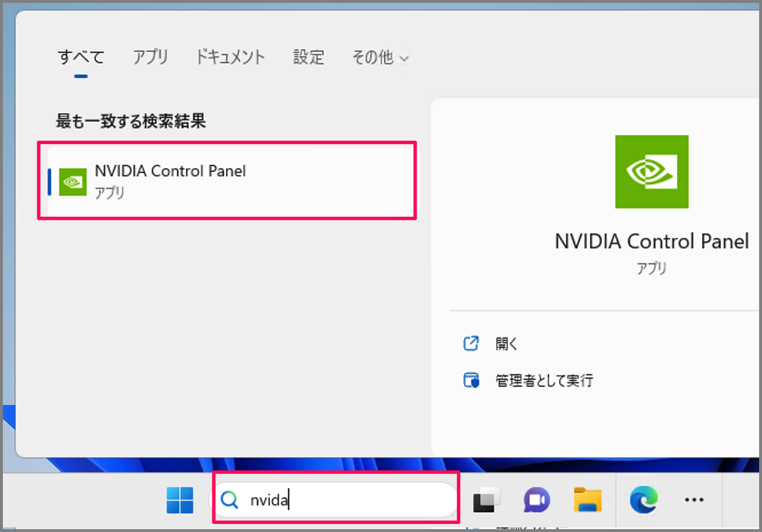The height and width of the screenshot is (532, 762).
Task: Launch the Chat video icon on the taskbar
Action: click(x=536, y=500)
